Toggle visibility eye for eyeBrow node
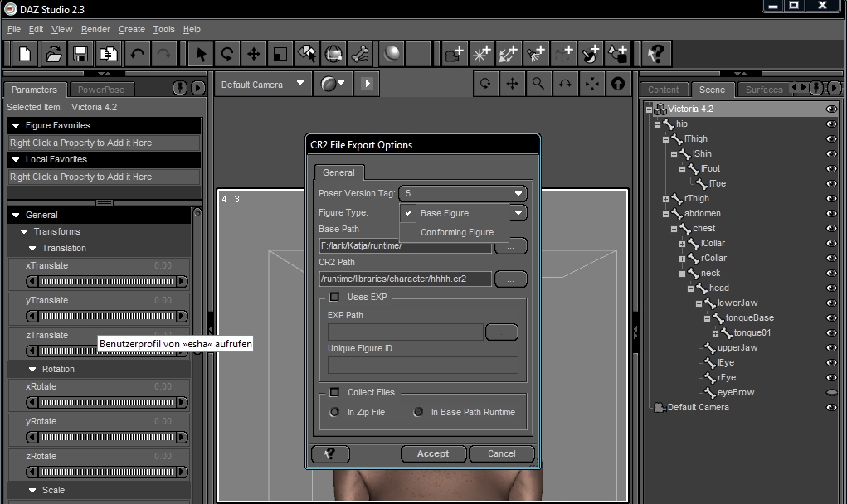The image size is (847, 504). coord(831,393)
